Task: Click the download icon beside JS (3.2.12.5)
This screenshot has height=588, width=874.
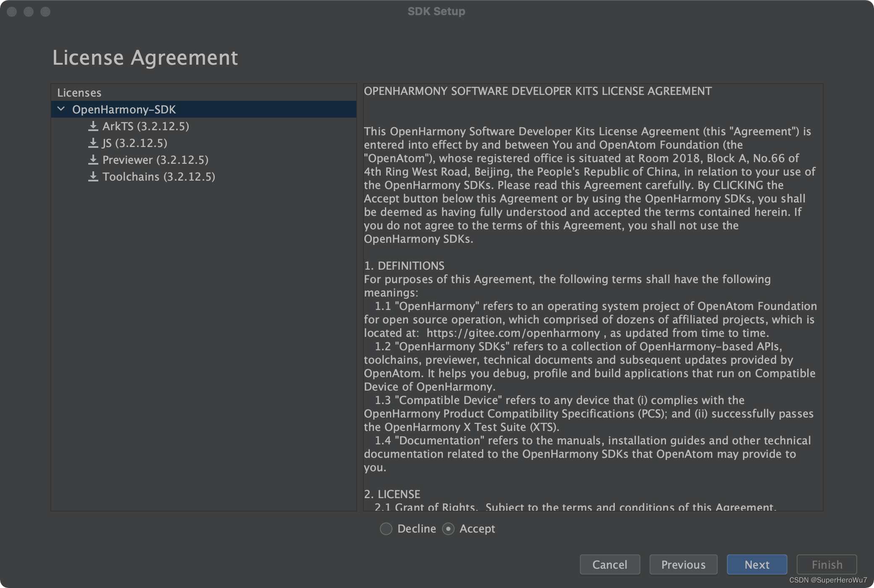Action: 93,143
